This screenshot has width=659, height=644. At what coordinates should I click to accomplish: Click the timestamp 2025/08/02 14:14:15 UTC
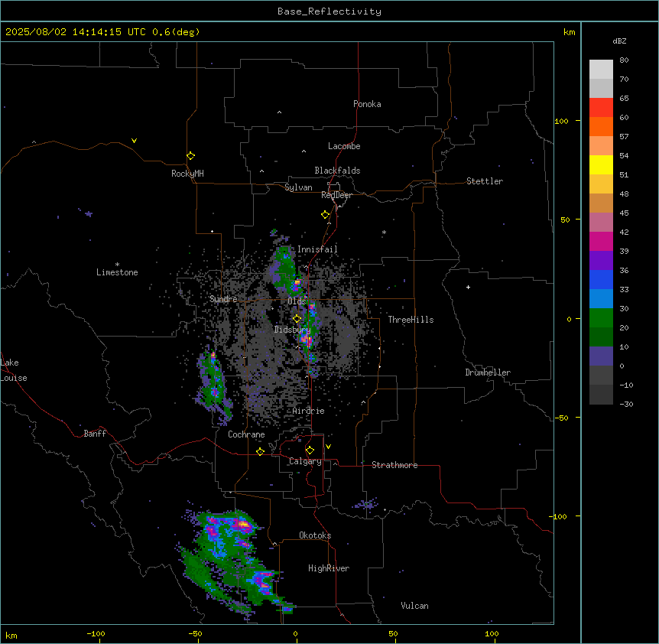coord(76,32)
